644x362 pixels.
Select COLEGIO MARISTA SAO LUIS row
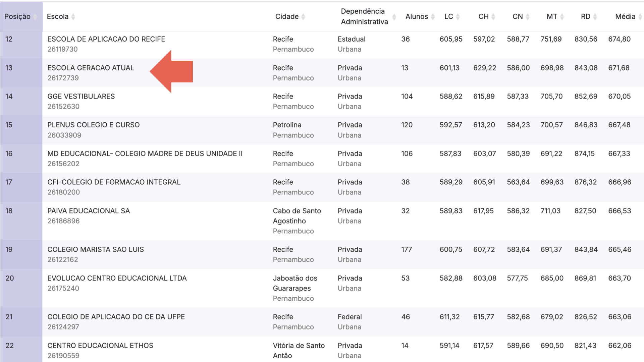95,250
